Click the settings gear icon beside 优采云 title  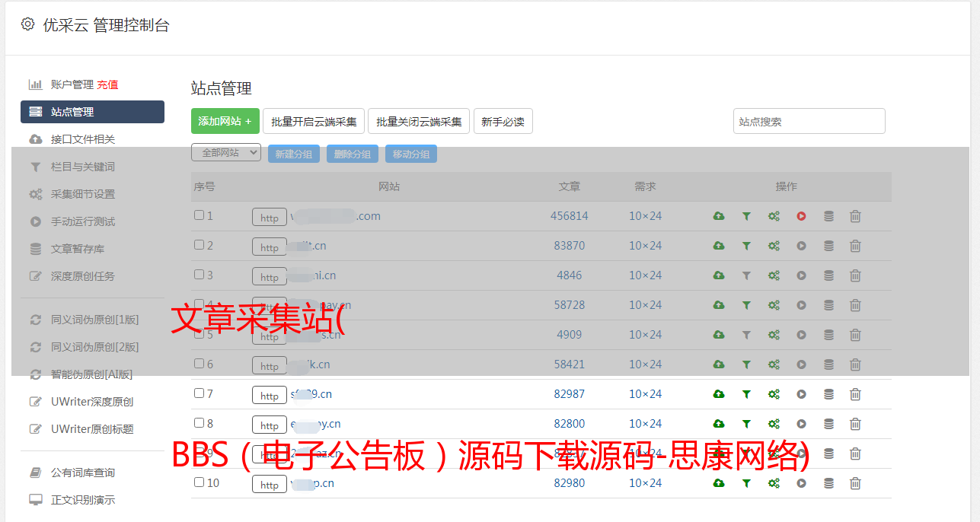28,24
